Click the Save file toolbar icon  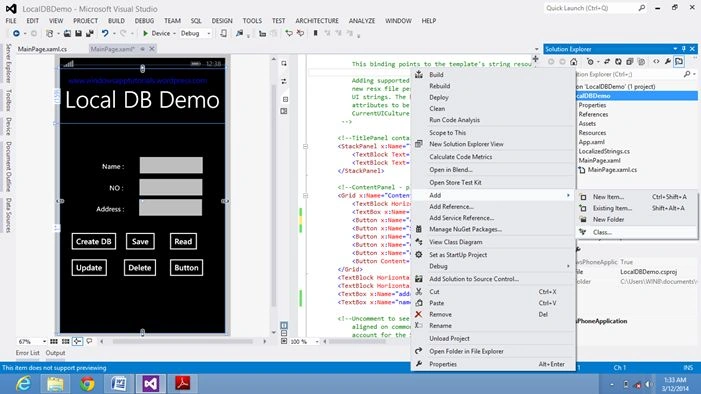[78, 34]
